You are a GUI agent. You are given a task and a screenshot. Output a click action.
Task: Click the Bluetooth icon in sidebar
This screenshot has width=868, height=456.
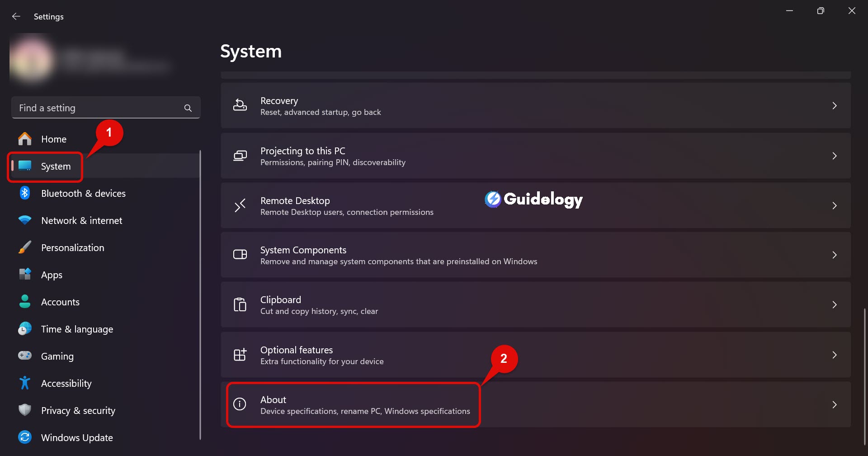pyautogui.click(x=25, y=193)
